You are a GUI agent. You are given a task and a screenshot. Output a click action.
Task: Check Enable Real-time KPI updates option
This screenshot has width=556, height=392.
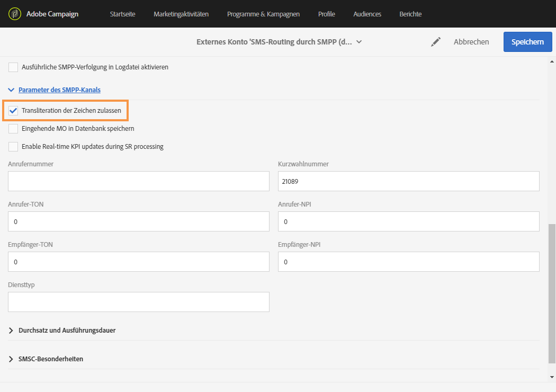[x=14, y=147]
